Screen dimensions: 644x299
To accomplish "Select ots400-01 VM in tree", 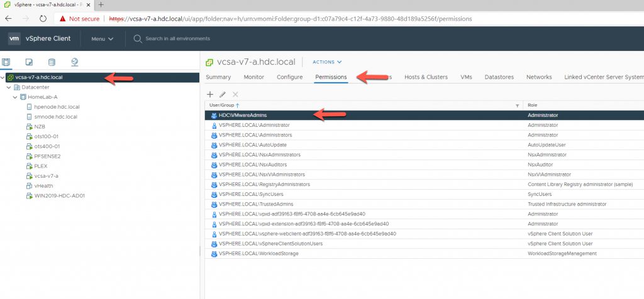I will coord(47,146).
